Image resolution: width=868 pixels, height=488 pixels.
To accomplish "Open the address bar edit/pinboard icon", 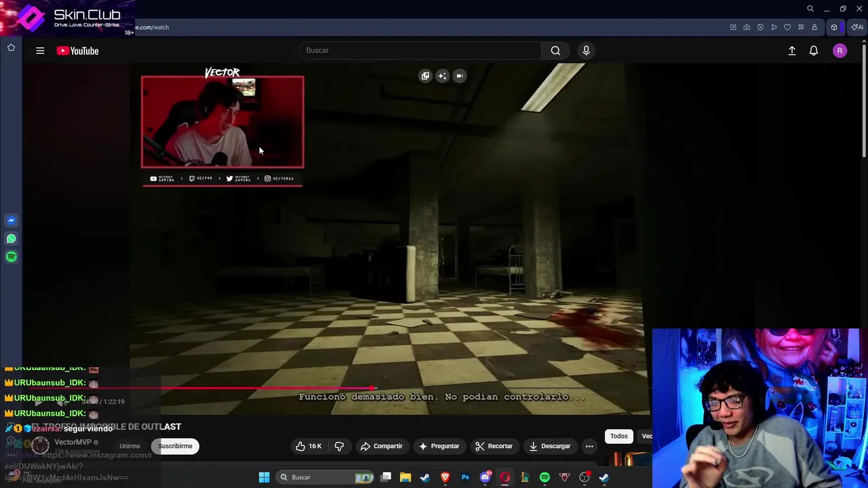I will click(733, 27).
